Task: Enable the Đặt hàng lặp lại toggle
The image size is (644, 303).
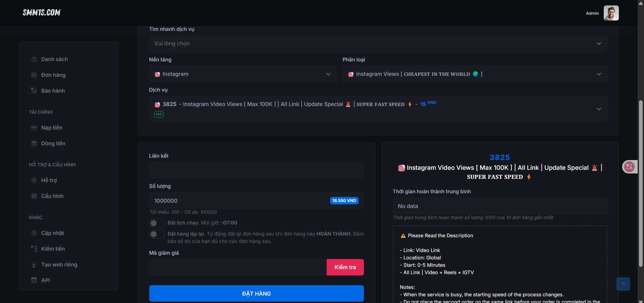Action: click(157, 234)
